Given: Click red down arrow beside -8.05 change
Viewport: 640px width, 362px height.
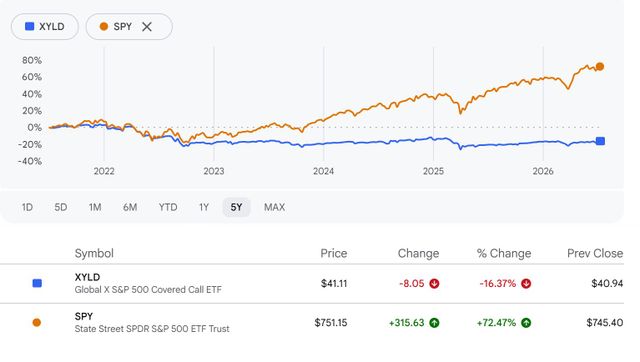Looking at the screenshot, I should click(x=434, y=283).
